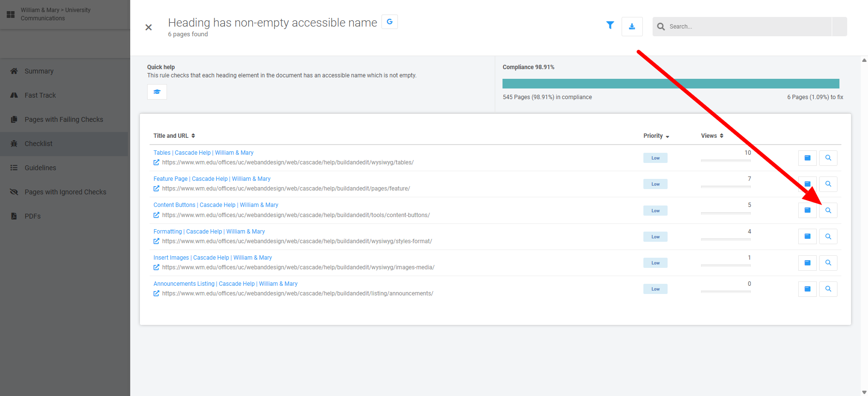
Task: Open Insert Images | Cascade Help link
Action: pos(213,258)
